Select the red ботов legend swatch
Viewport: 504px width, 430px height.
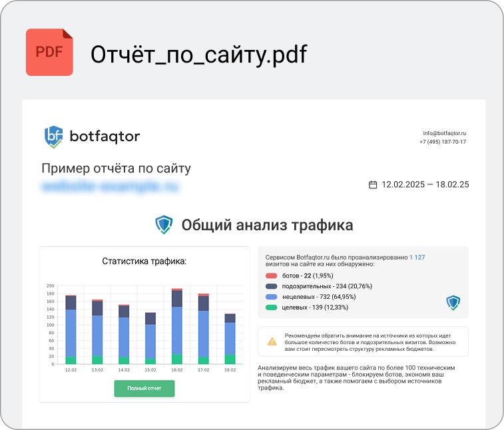[271, 276]
